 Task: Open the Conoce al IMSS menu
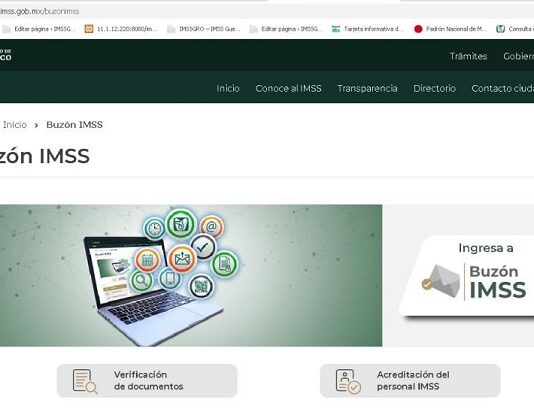(288, 89)
